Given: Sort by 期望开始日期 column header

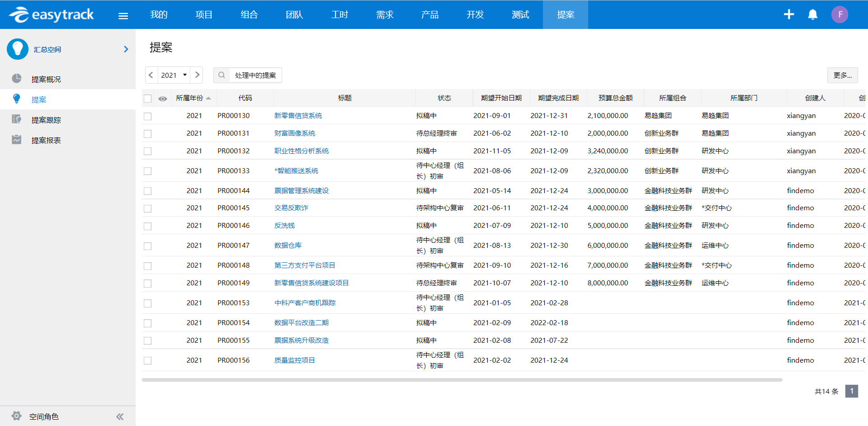Looking at the screenshot, I should (501, 98).
